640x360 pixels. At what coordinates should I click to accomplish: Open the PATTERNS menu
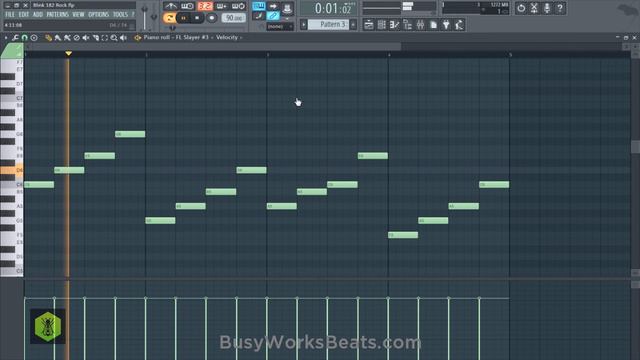[x=58, y=15]
